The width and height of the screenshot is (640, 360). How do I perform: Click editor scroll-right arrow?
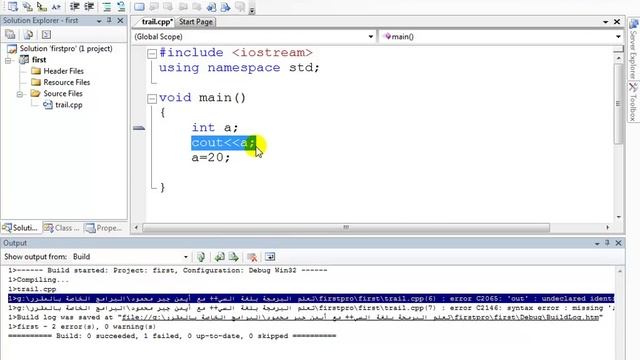pos(608,227)
